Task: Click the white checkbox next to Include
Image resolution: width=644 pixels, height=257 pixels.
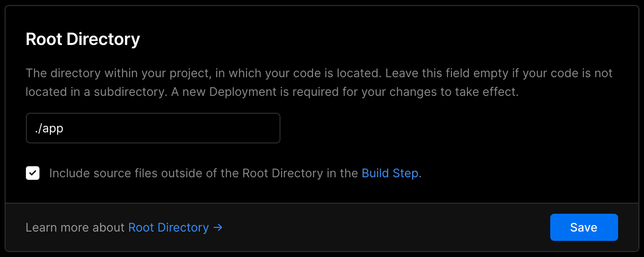Action: tap(33, 173)
